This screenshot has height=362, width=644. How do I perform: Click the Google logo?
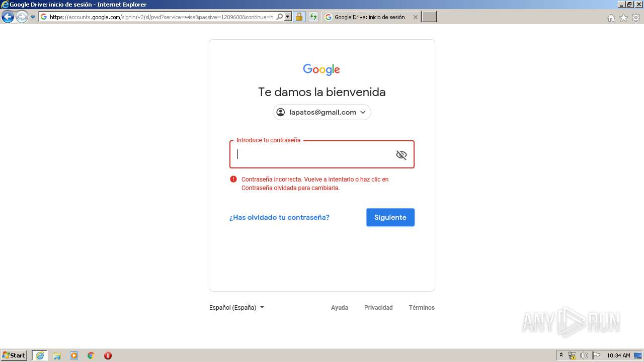(x=321, y=69)
